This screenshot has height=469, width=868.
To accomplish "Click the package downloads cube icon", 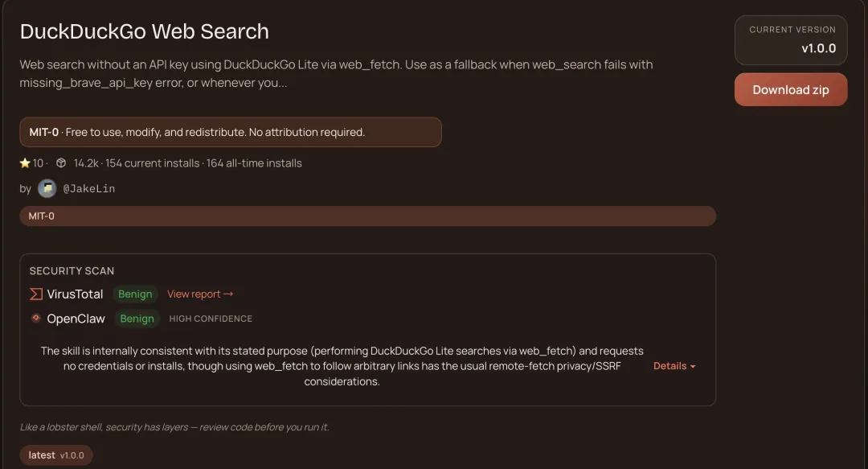I will (x=61, y=163).
